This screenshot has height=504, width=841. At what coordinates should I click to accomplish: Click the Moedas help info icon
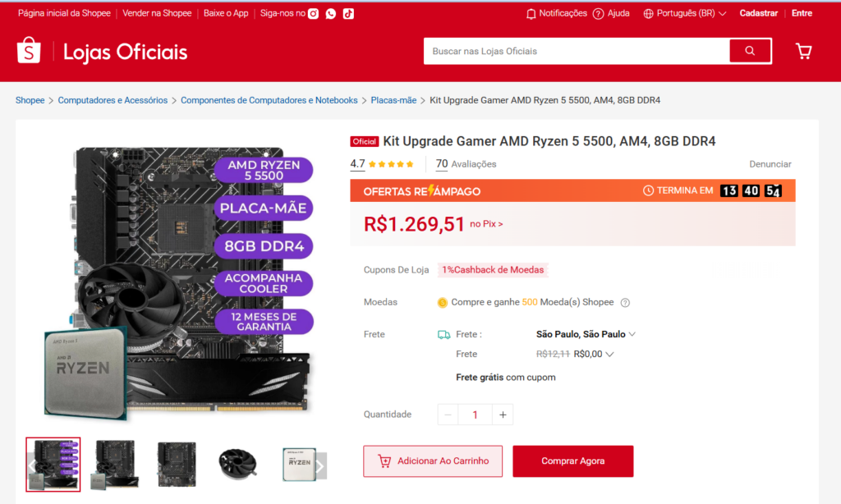(625, 302)
